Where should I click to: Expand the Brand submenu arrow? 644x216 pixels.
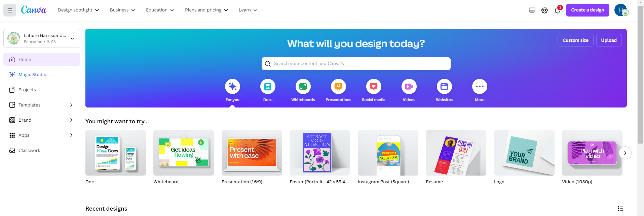click(71, 120)
